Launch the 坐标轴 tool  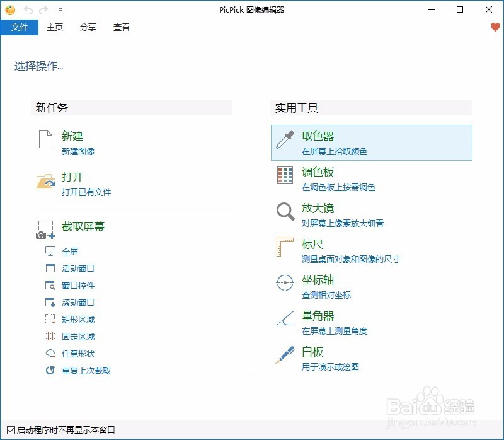[x=318, y=280]
